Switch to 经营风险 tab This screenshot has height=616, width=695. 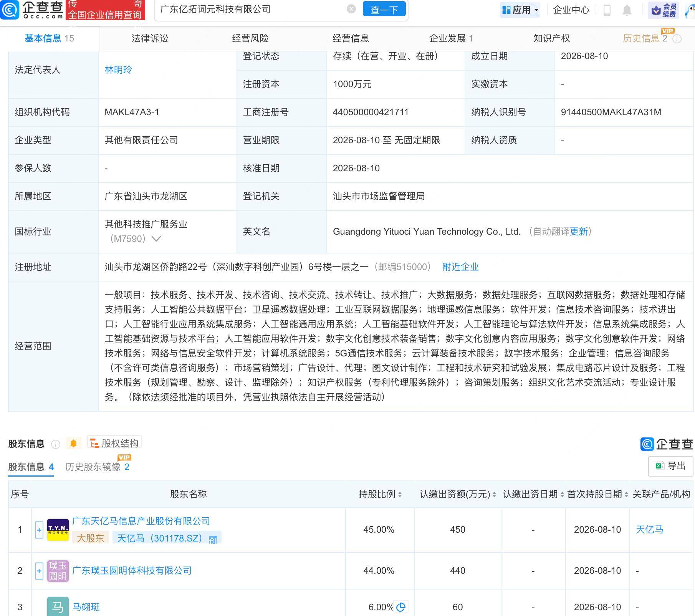(250, 38)
